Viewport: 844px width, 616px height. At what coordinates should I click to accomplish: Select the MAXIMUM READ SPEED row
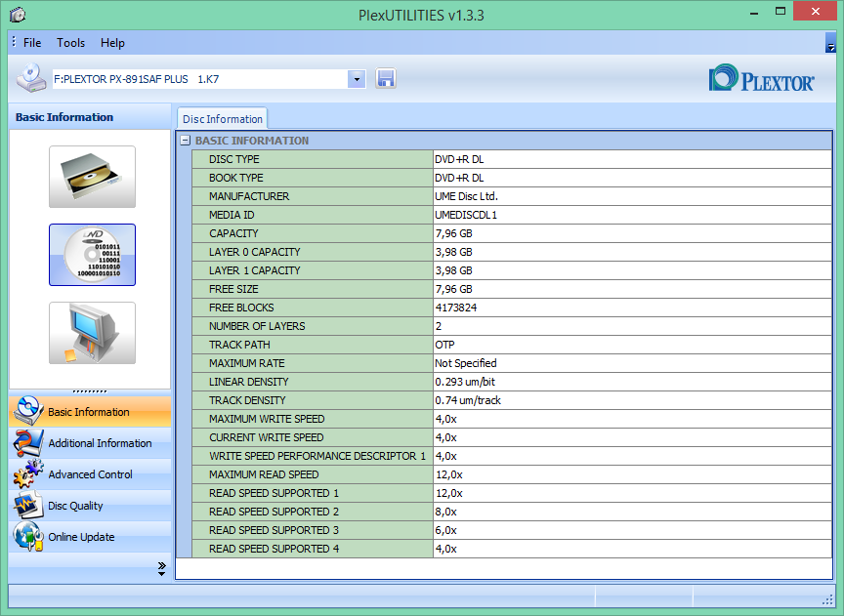pyautogui.click(x=512, y=474)
